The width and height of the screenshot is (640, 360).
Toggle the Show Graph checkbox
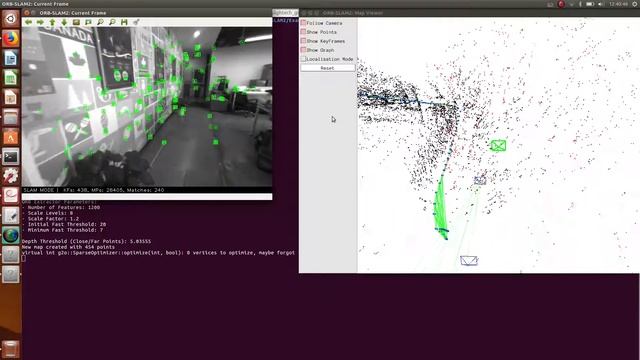pyautogui.click(x=303, y=50)
